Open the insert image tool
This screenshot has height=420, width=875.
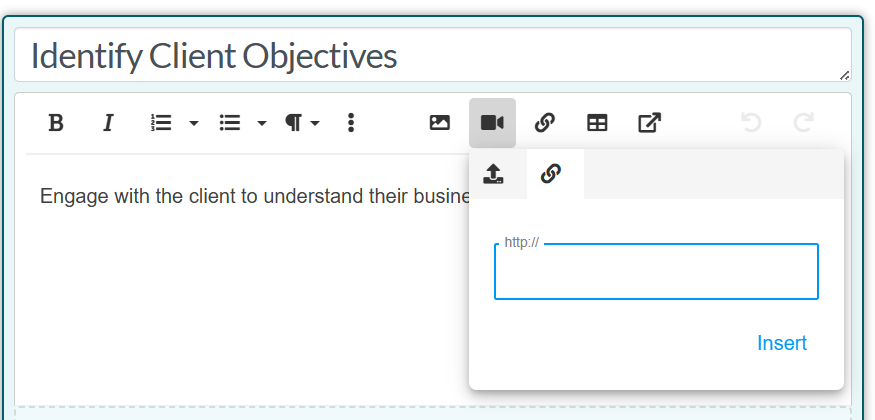pos(440,123)
